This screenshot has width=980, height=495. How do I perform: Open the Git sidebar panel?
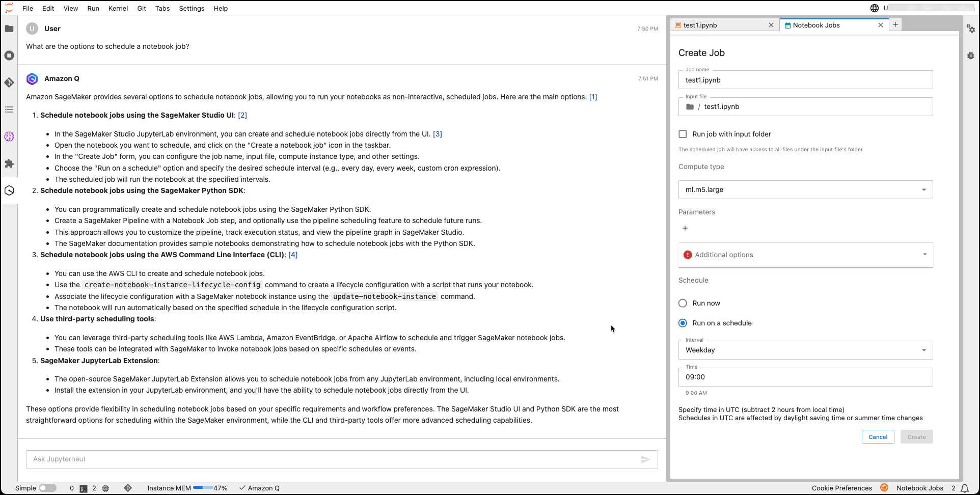tap(9, 82)
